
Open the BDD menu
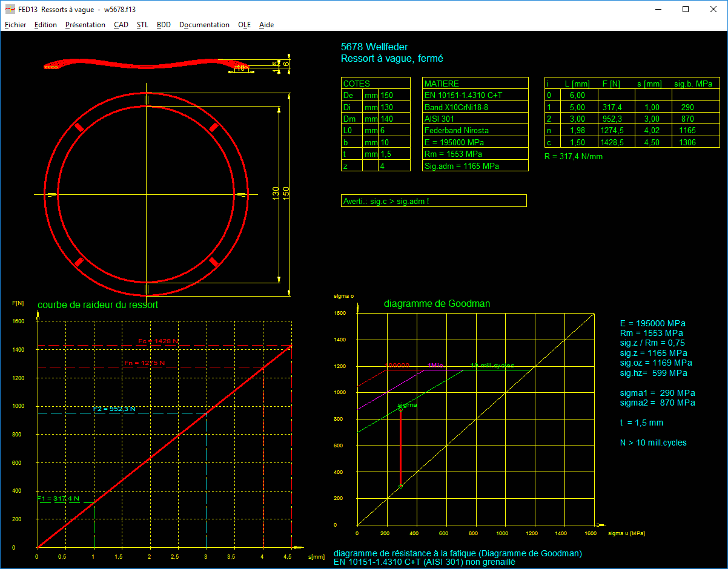click(x=164, y=25)
